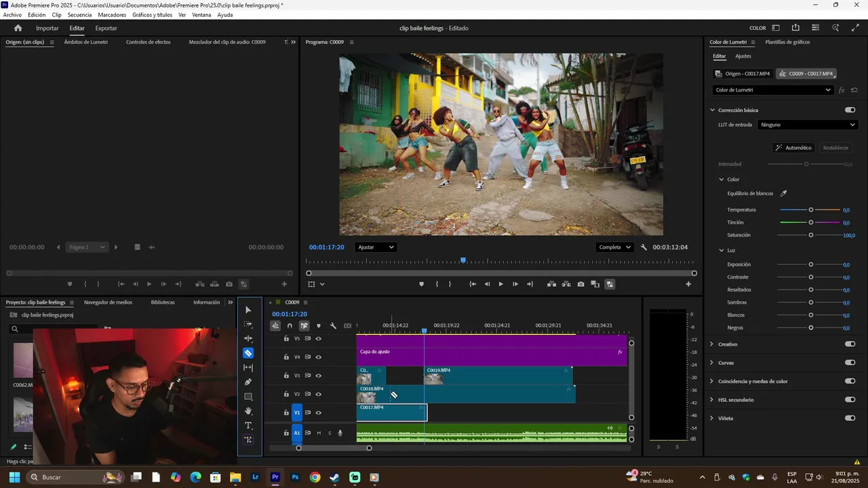
Task: Collapse the Color subsection
Action: click(722, 180)
